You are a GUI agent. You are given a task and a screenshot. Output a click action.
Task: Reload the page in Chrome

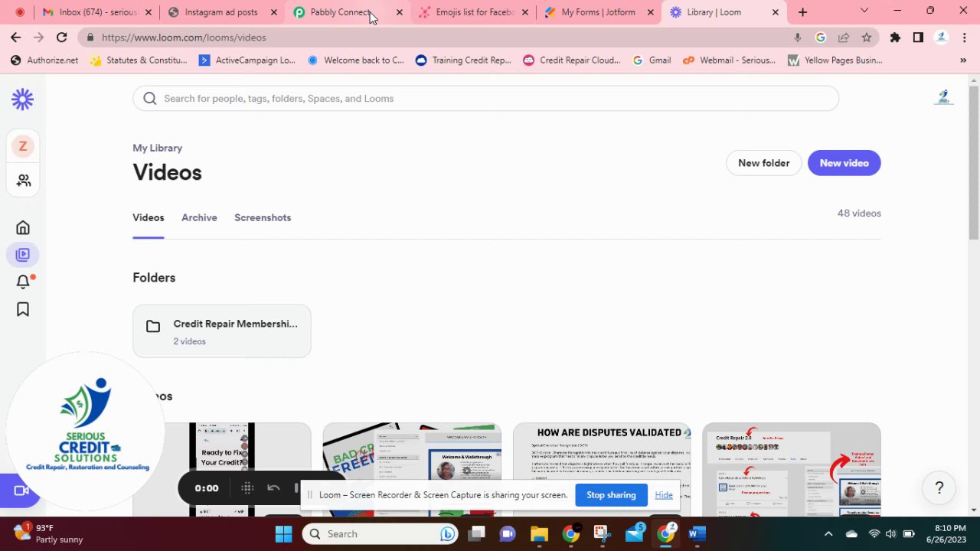(x=61, y=37)
